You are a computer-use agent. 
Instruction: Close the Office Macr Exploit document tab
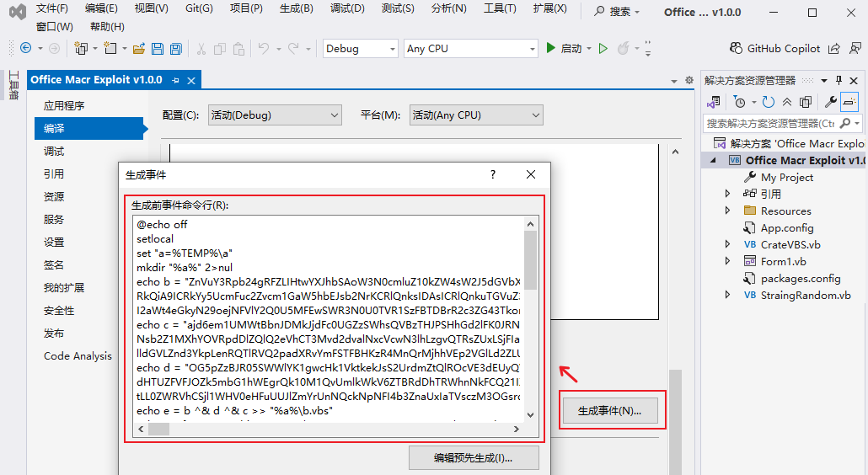coord(191,81)
